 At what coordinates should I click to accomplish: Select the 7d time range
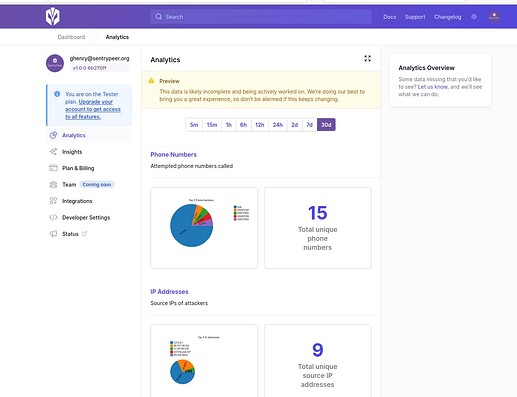coord(309,125)
